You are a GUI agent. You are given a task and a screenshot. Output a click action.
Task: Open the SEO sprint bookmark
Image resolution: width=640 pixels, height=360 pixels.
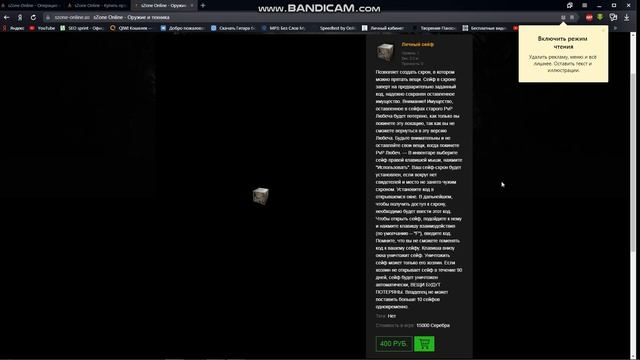click(x=82, y=28)
